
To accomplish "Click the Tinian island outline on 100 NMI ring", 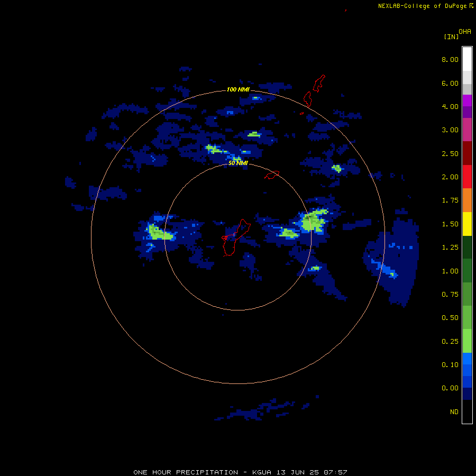I will click(x=307, y=99).
